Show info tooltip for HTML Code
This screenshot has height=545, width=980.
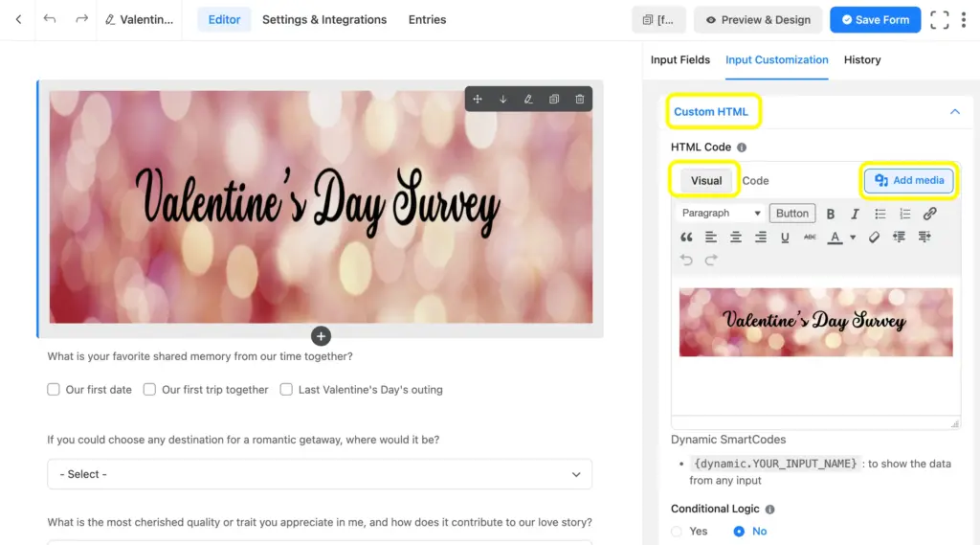pos(742,148)
